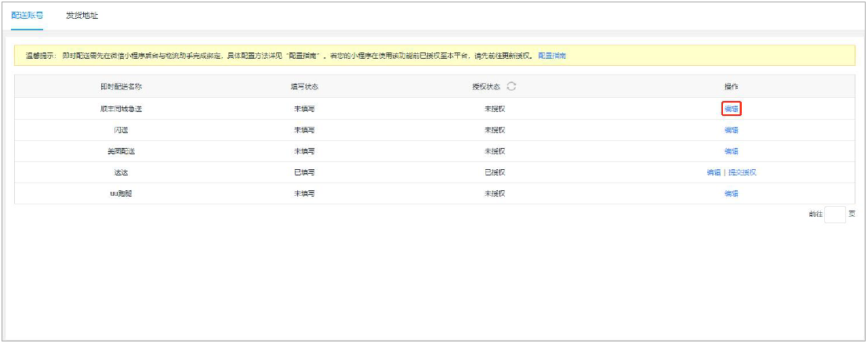The image size is (868, 343).
Task: Click 编辑 in the 达达 row
Action: 714,172
